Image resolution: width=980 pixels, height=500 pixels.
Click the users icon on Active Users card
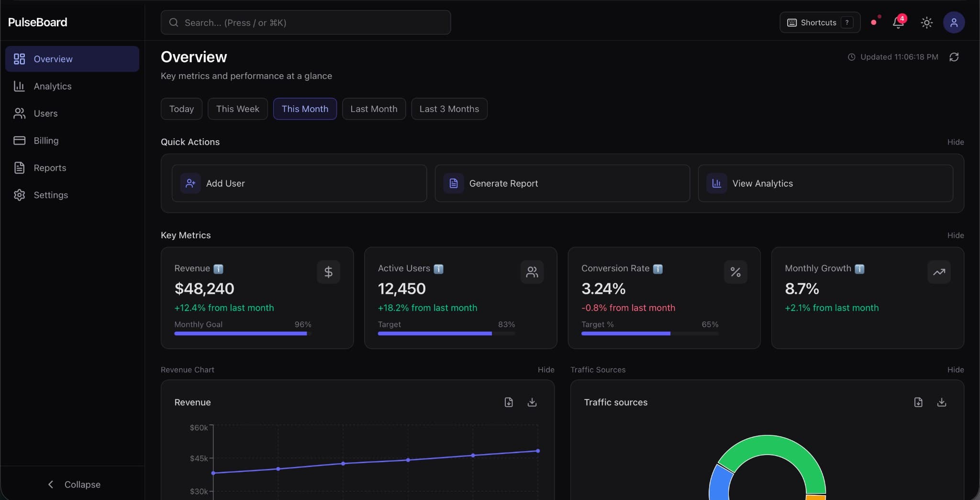pyautogui.click(x=532, y=272)
